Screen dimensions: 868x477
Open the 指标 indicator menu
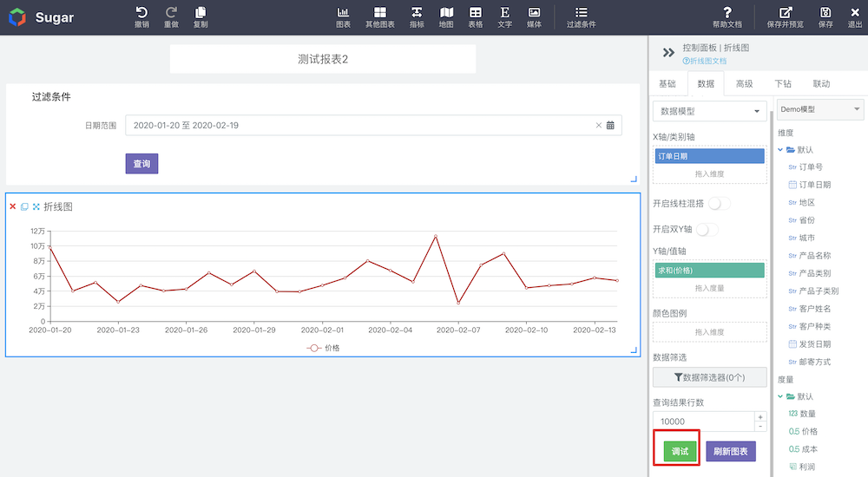coord(417,17)
